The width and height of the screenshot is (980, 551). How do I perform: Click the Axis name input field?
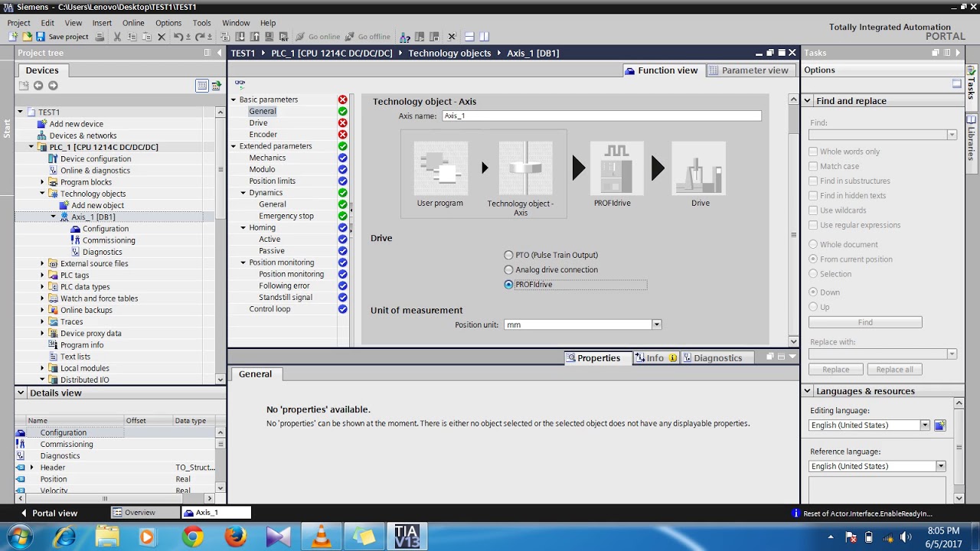coord(602,116)
